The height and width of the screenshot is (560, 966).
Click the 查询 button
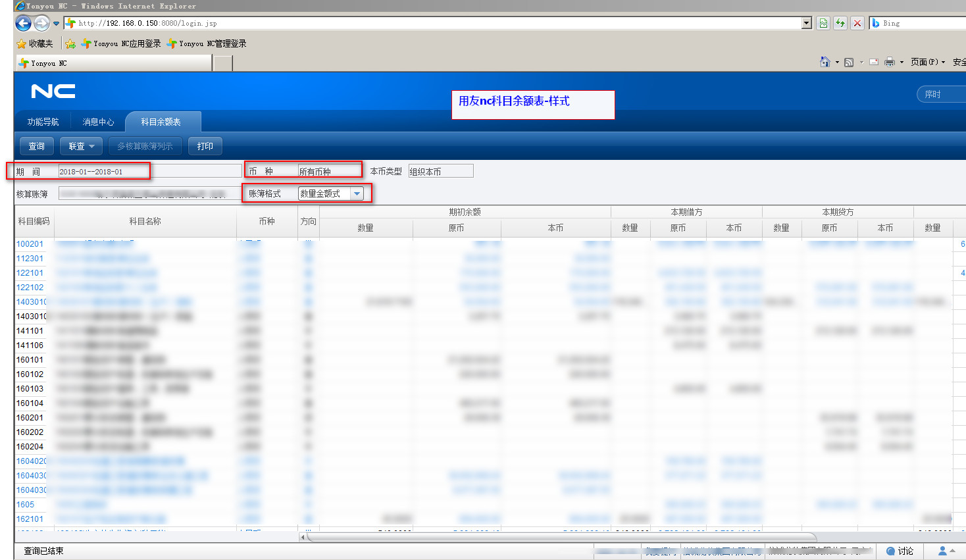coord(37,146)
